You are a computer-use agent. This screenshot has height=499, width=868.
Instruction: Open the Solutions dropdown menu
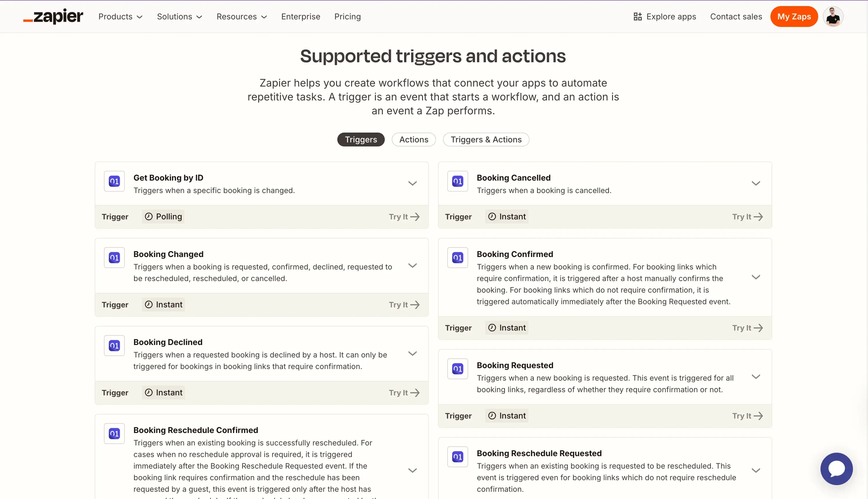[179, 16]
